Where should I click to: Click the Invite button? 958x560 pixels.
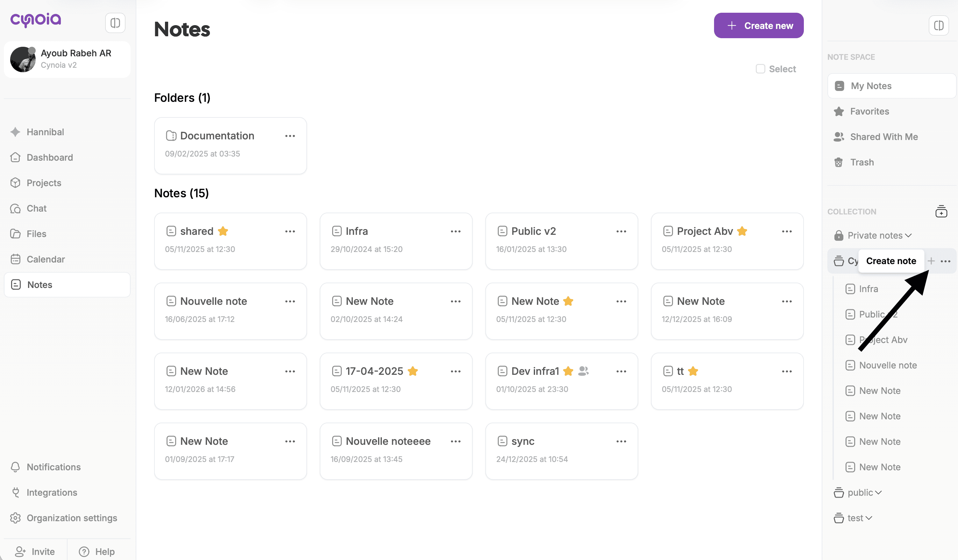35,551
